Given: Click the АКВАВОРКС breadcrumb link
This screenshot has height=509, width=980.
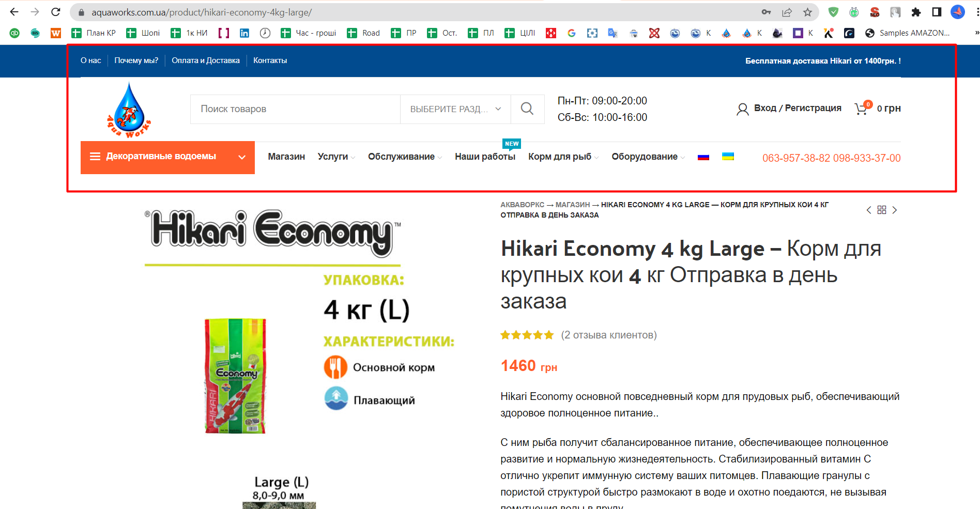Looking at the screenshot, I should click(522, 205).
